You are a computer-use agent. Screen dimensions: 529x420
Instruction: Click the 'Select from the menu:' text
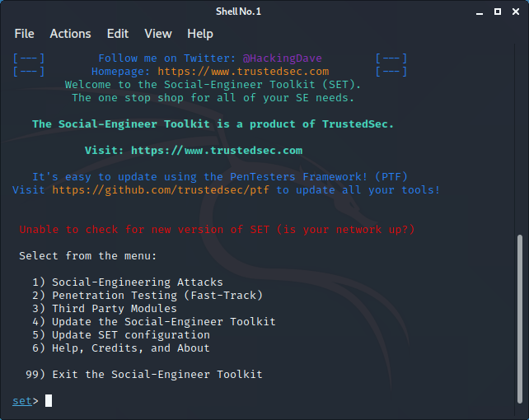(87, 256)
